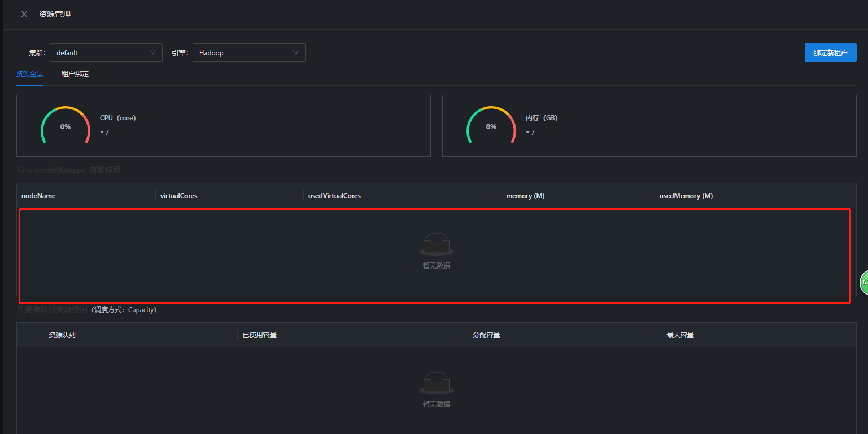The width and height of the screenshot is (868, 434).
Task: Click the 资源管理 title text
Action: (55, 14)
